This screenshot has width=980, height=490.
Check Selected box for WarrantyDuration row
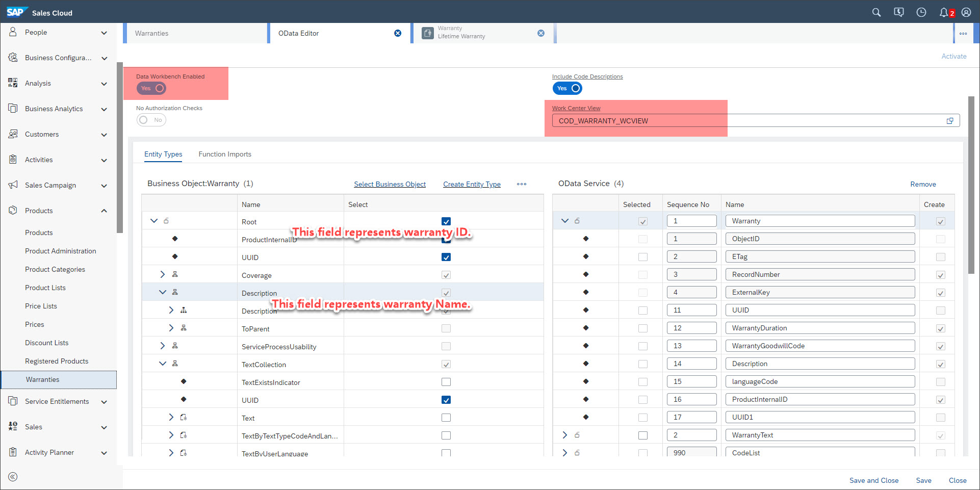point(643,328)
